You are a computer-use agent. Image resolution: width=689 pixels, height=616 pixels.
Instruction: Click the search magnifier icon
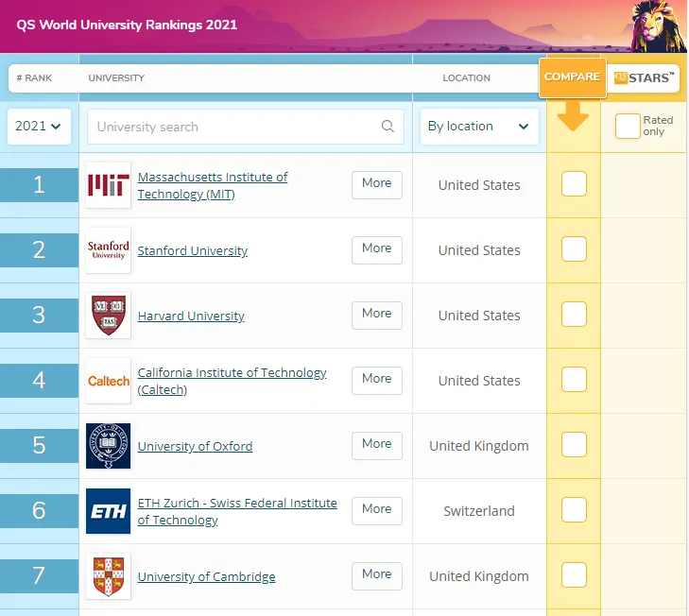coord(388,127)
